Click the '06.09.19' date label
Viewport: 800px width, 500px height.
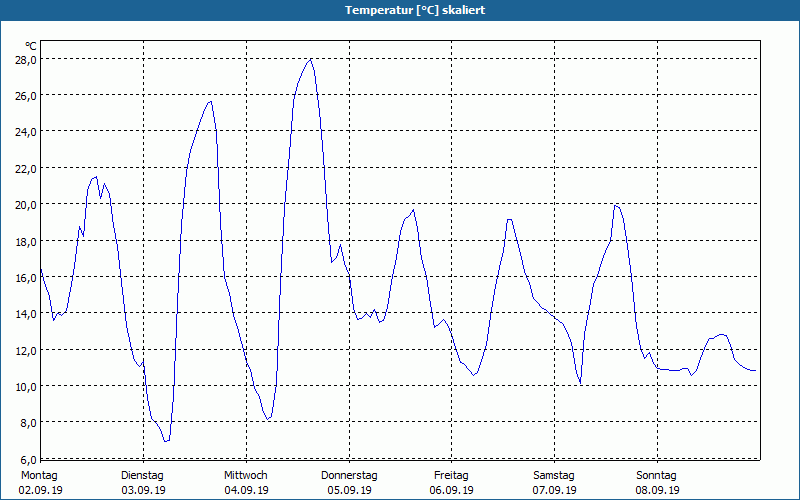452,490
